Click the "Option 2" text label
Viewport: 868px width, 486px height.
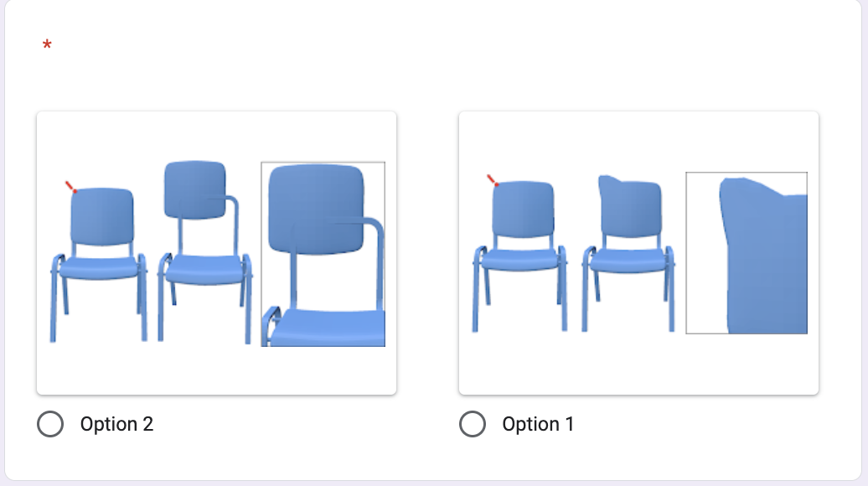pyautogui.click(x=116, y=425)
